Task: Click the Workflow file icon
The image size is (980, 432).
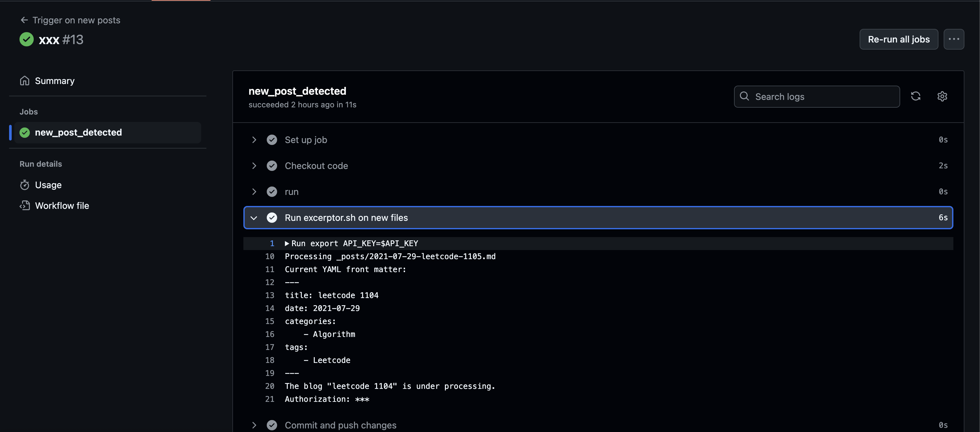Action: tap(25, 206)
